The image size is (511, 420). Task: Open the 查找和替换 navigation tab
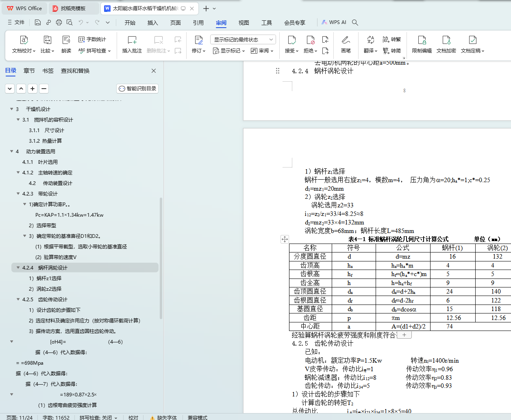point(75,71)
